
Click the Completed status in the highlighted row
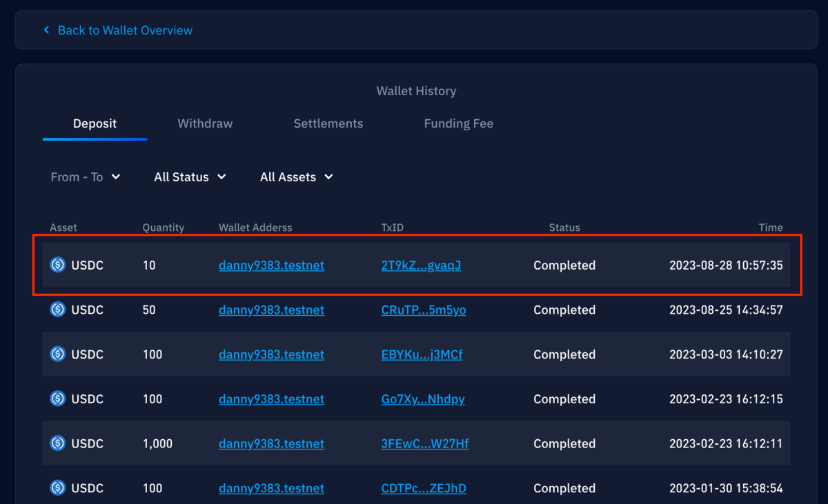coord(564,265)
